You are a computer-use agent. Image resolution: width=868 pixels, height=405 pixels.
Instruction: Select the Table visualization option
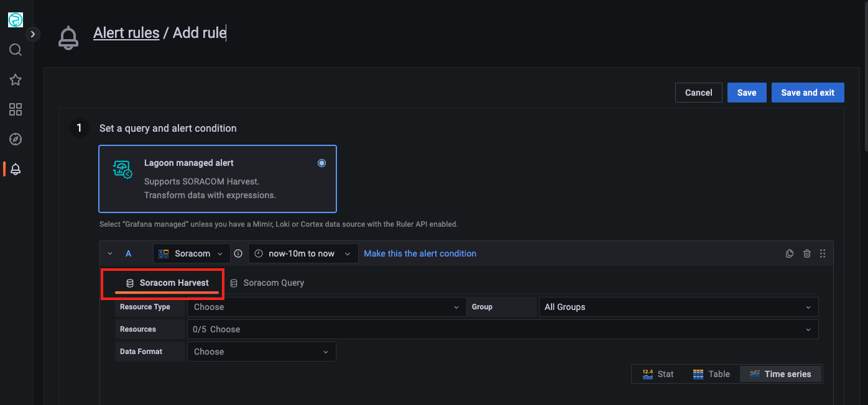(711, 374)
